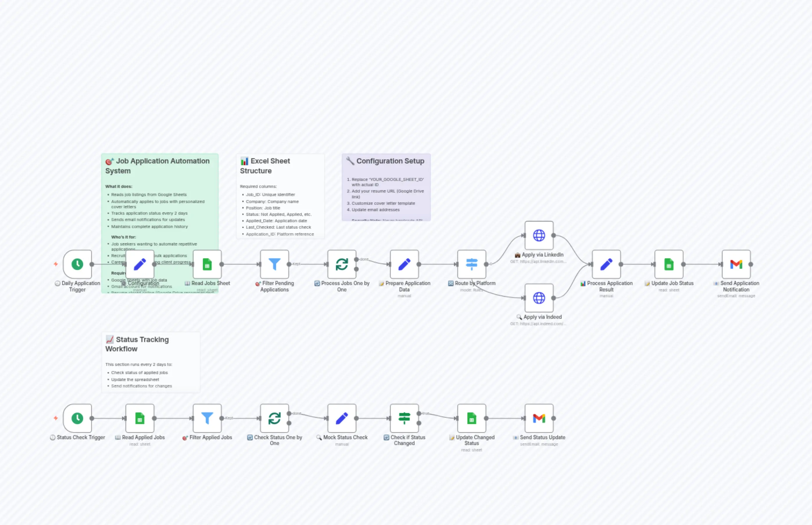The width and height of the screenshot is (812, 525).
Task: Open the Route by Platform switch node
Action: tap(471, 264)
